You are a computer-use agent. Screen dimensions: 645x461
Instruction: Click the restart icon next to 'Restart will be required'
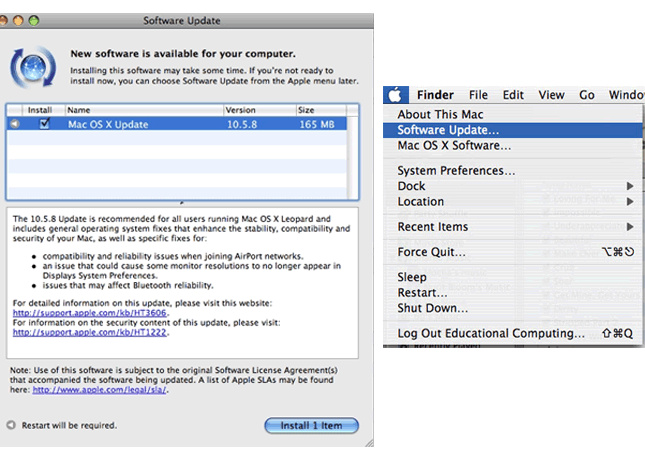(x=11, y=425)
